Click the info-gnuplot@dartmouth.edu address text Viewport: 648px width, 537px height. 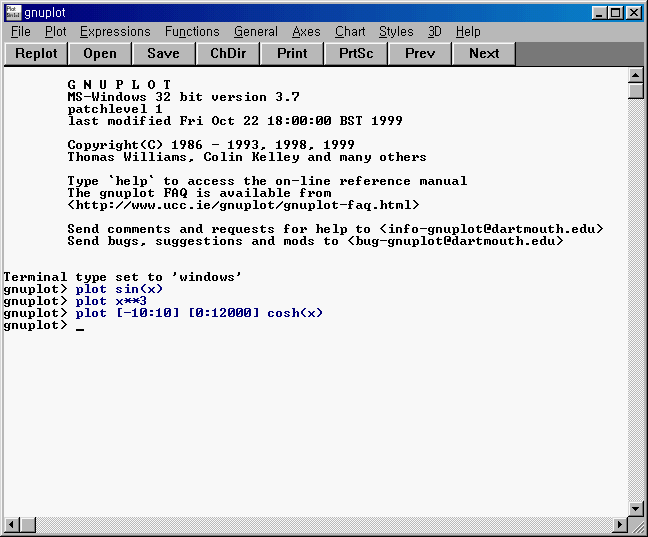[491, 229]
